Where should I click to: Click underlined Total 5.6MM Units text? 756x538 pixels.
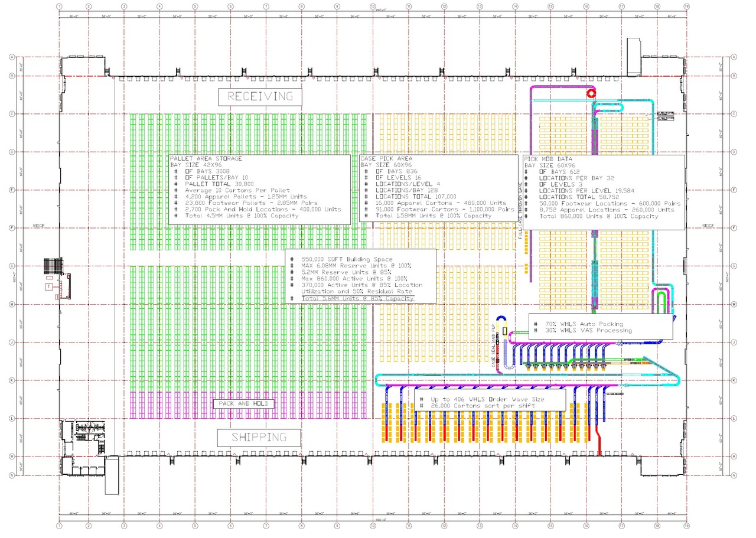click(357, 299)
